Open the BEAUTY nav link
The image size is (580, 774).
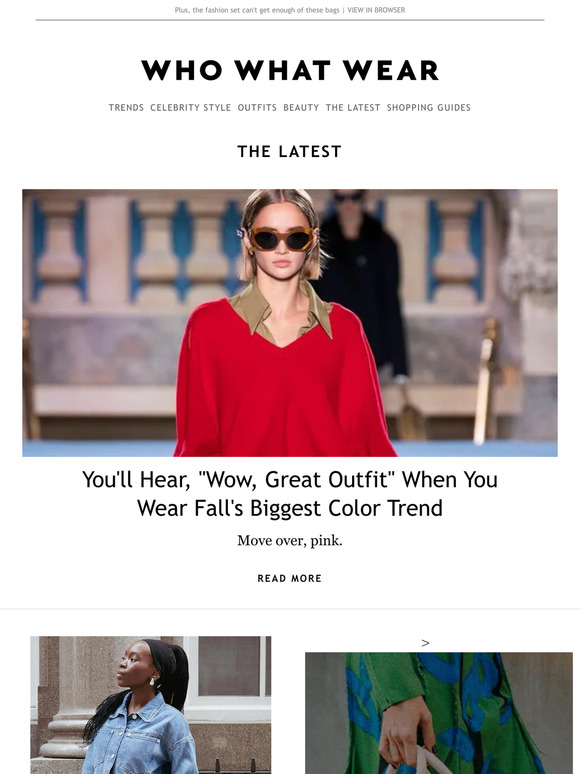[x=301, y=108]
